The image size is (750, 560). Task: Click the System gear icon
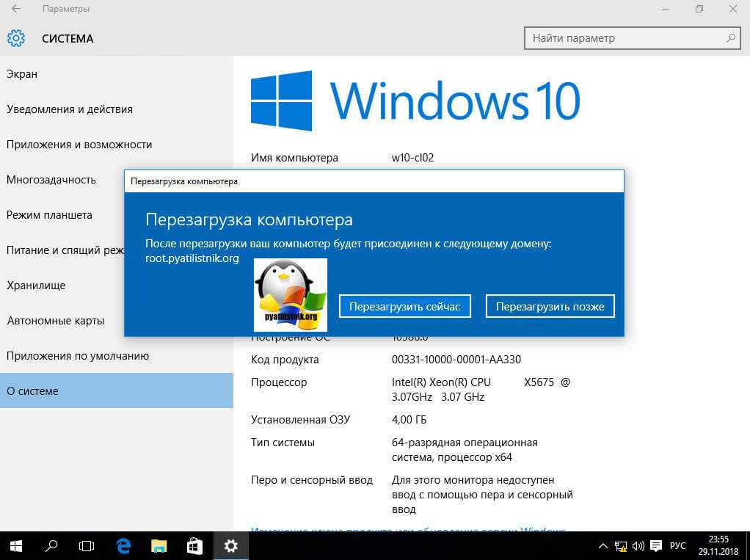tap(16, 38)
